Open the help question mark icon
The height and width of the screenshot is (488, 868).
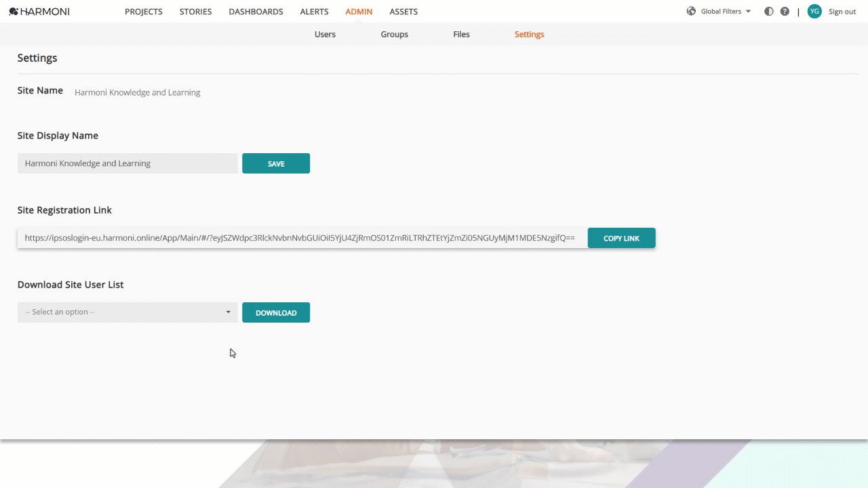(x=785, y=12)
